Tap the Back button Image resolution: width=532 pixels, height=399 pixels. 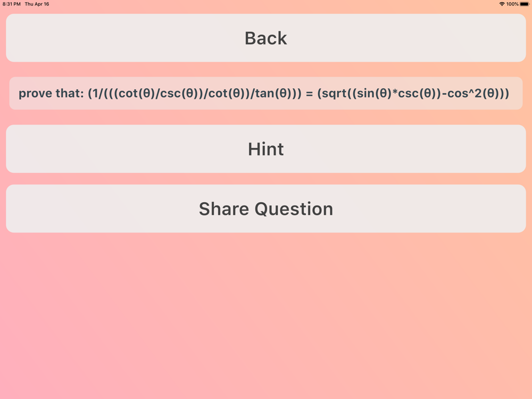tap(265, 38)
